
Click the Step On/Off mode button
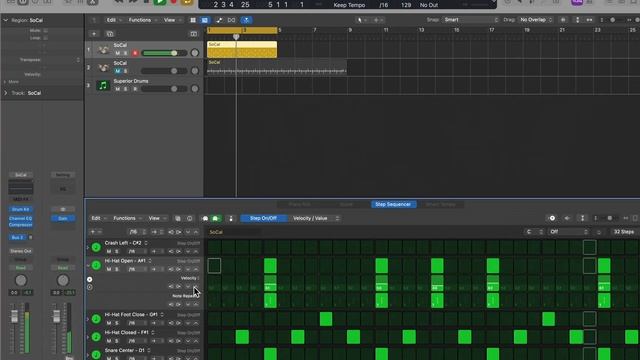point(263,218)
